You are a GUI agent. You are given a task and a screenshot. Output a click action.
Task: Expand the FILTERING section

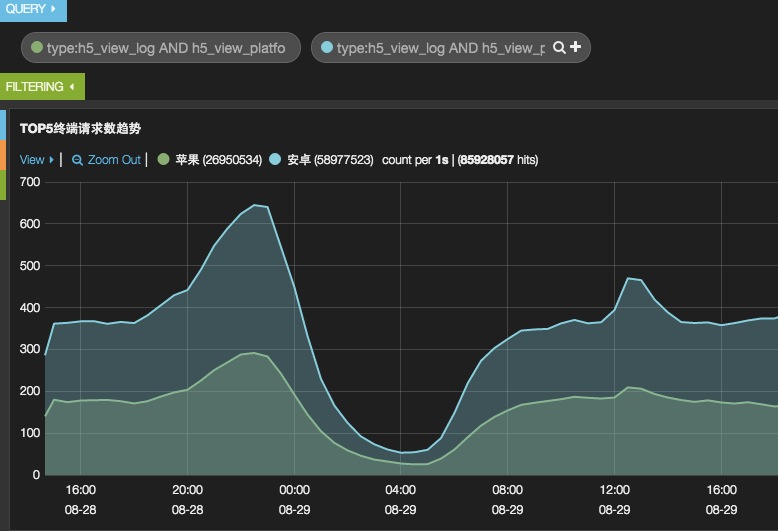42,86
